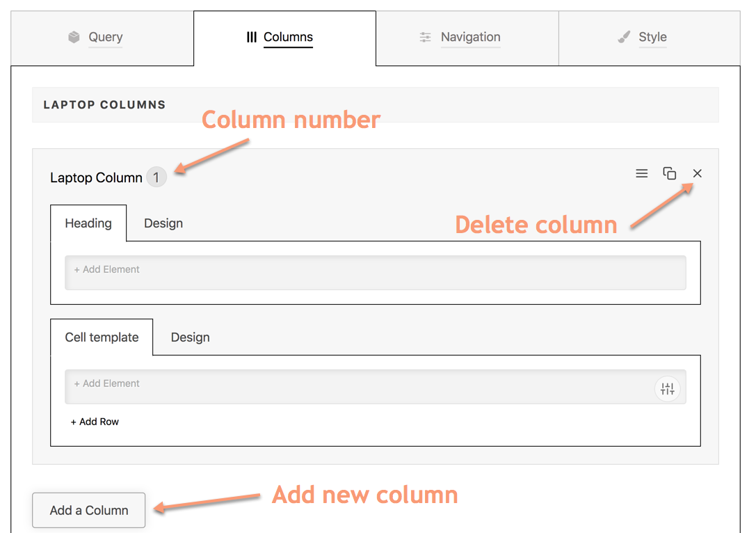The width and height of the screenshot is (756, 533).
Task: Select the Heading sub-tab
Action: point(88,223)
